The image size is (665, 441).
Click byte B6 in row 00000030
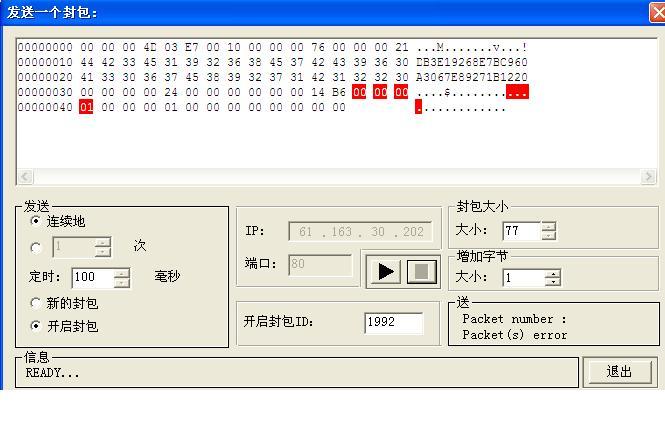tap(338, 92)
